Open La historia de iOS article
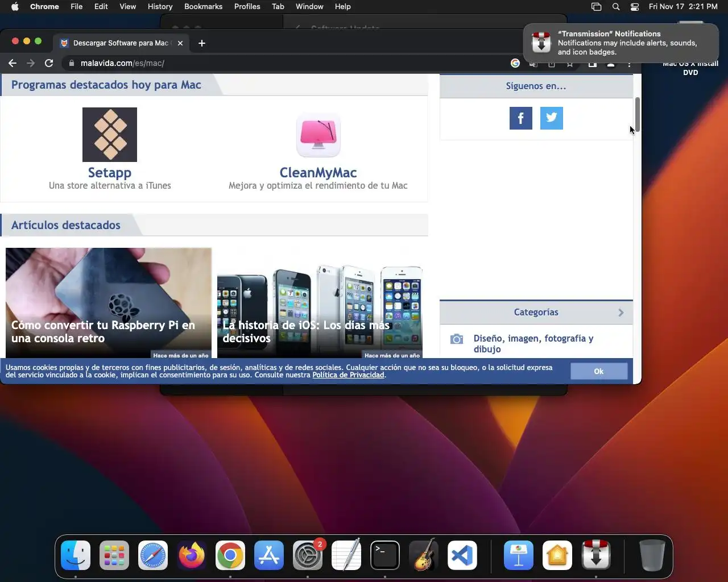Image resolution: width=728 pixels, height=582 pixels. (320, 303)
